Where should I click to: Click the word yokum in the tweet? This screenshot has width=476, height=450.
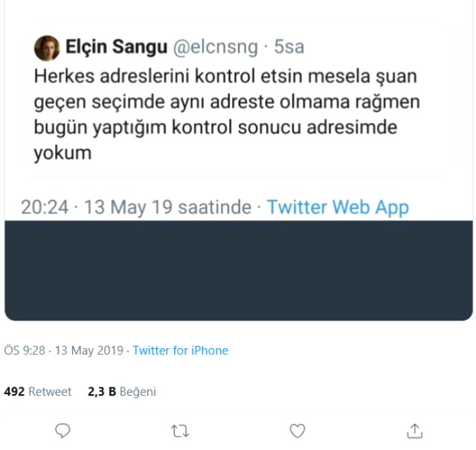pyautogui.click(x=62, y=154)
